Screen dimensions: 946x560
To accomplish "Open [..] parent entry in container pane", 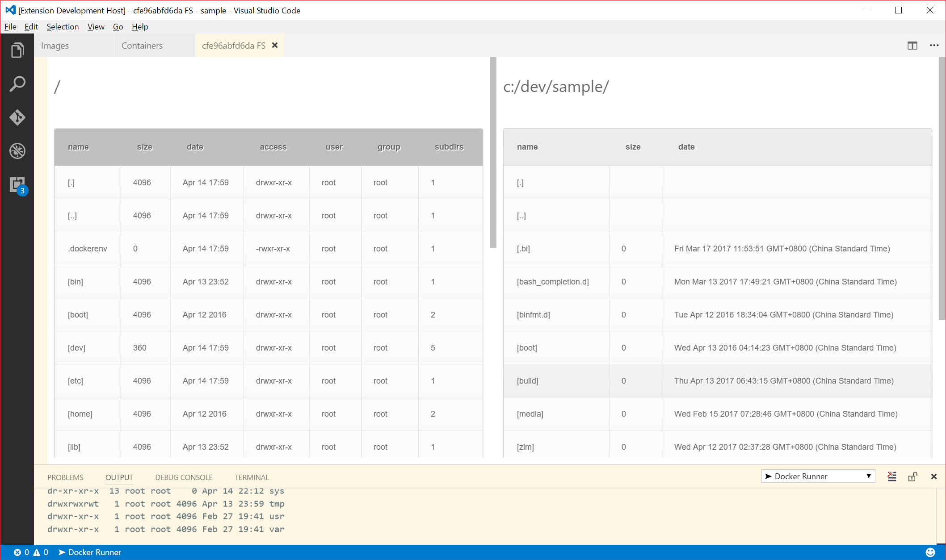I will pos(72,216).
